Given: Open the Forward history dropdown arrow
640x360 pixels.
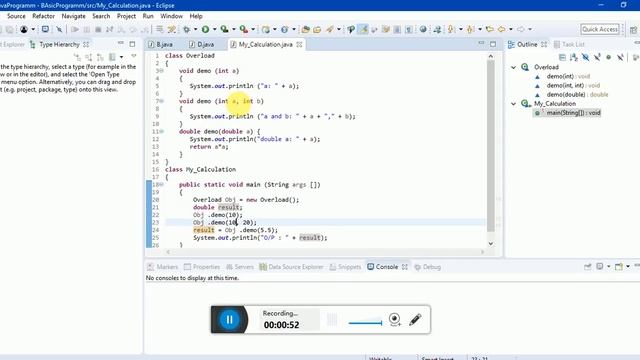Looking at the screenshot, I should pos(530,29).
